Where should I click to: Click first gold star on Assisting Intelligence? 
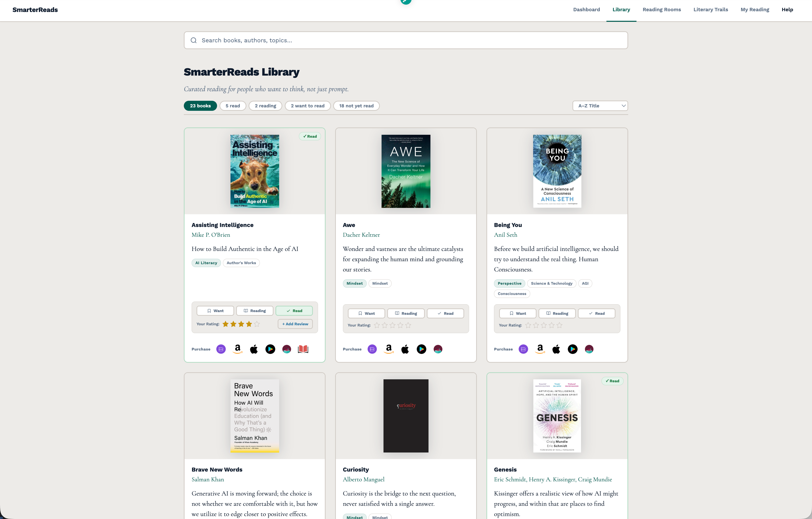coord(226,324)
